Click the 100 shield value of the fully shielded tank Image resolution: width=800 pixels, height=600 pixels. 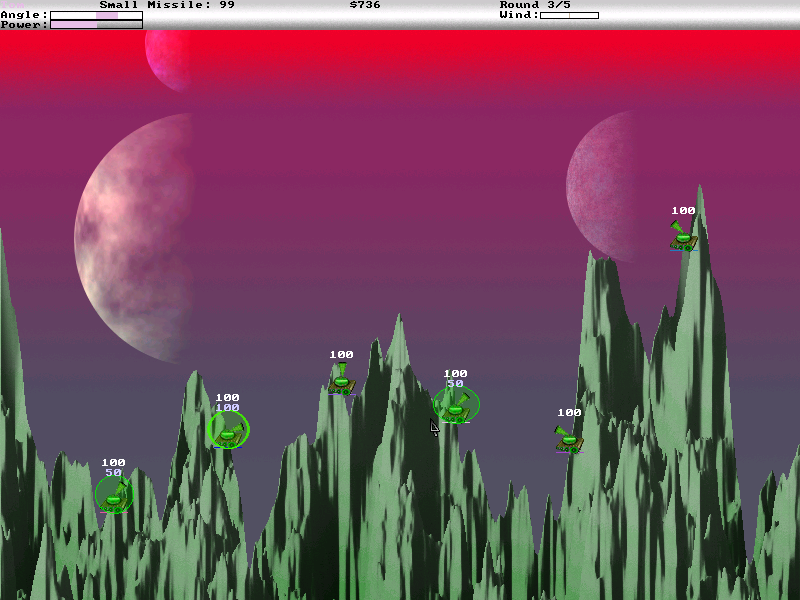[228, 408]
